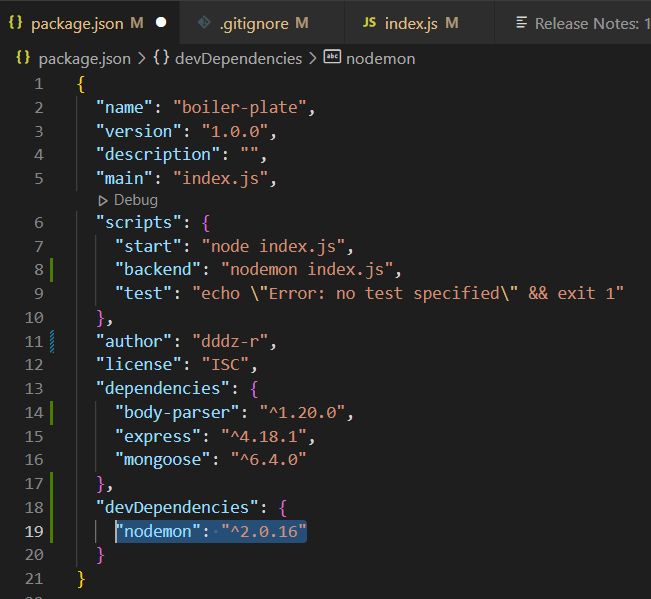Switch to the package.json tab
Screen dimensions: 651x599
coord(89,23)
